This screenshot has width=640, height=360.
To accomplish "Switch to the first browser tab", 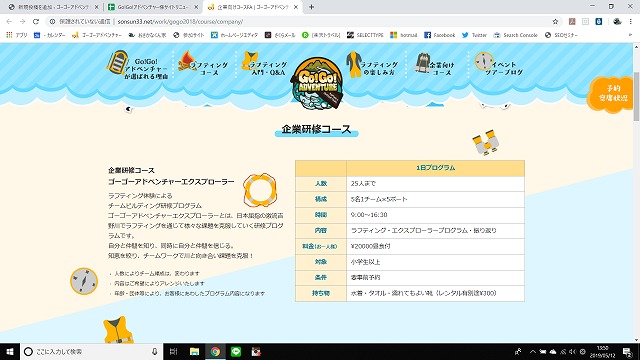I will 53,7.
